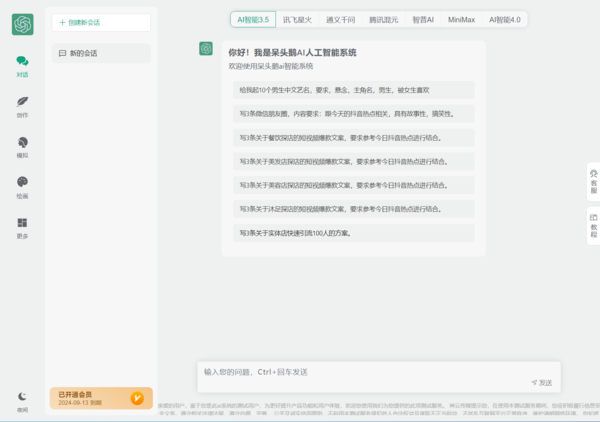Open the 绘画 palette icon
This screenshot has height=422, width=600.
[22, 182]
